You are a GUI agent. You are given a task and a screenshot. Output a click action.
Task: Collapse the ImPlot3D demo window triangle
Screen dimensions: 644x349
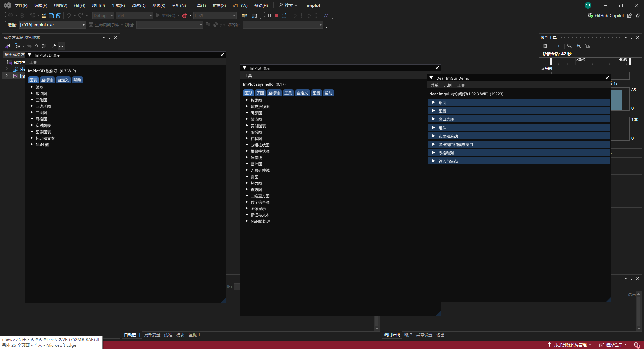[x=30, y=55]
